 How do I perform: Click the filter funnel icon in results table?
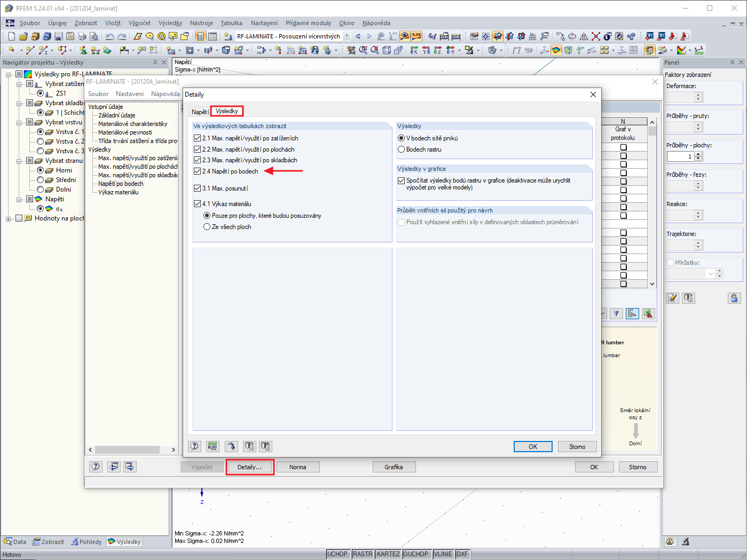coord(616,313)
